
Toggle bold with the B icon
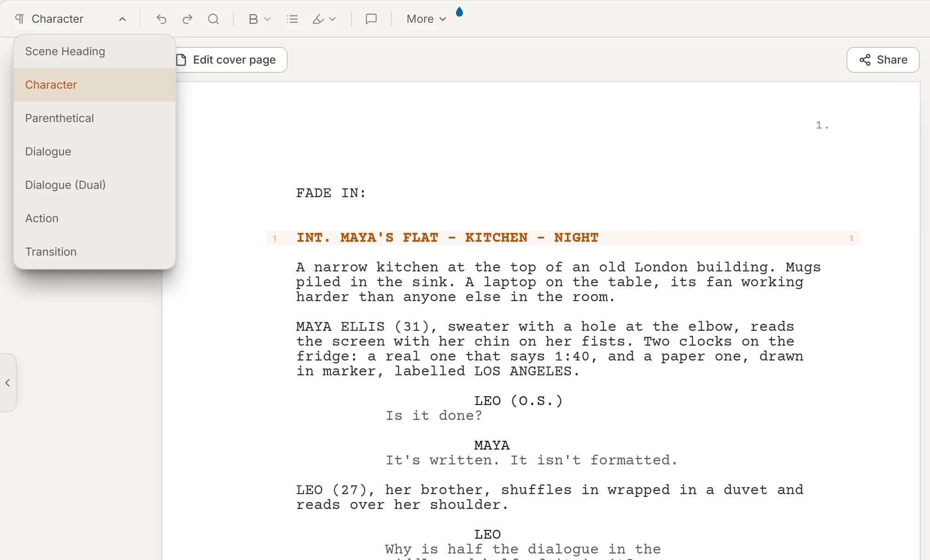[x=253, y=19]
